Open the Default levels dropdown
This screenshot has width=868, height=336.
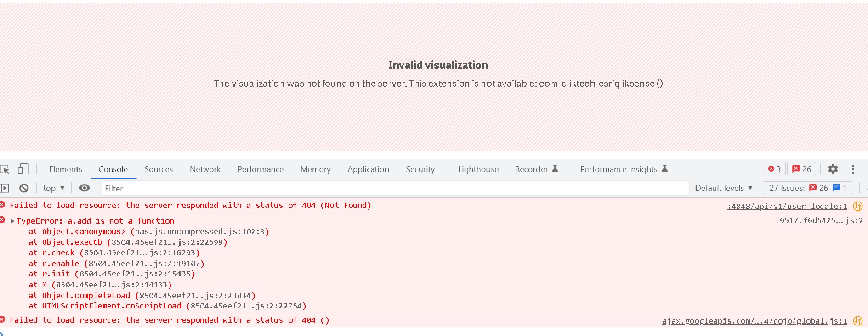pos(724,188)
